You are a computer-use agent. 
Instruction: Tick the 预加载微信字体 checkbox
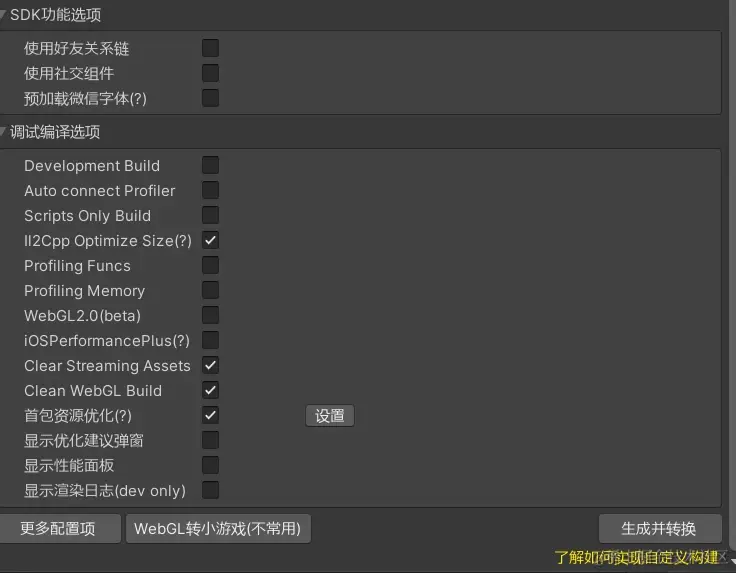pos(210,98)
